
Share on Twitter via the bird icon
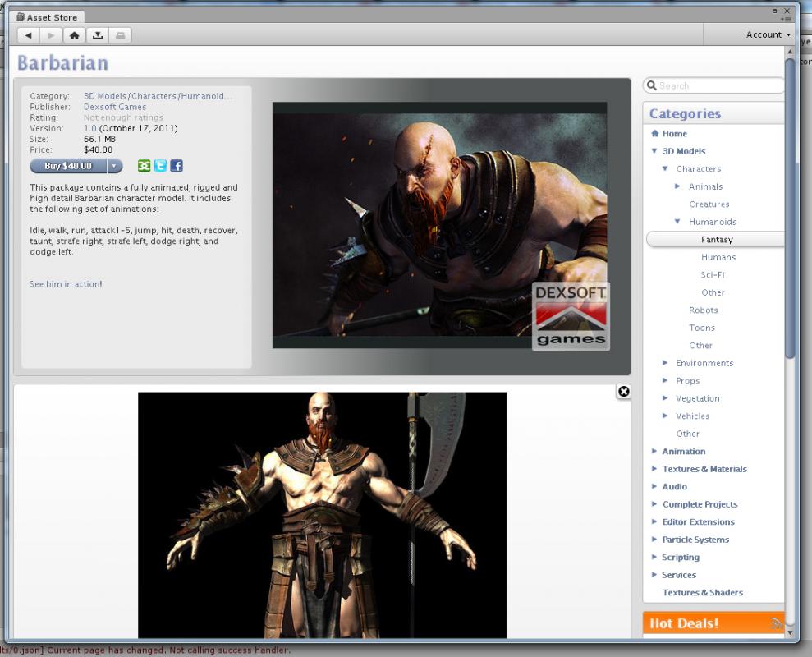tap(161, 166)
